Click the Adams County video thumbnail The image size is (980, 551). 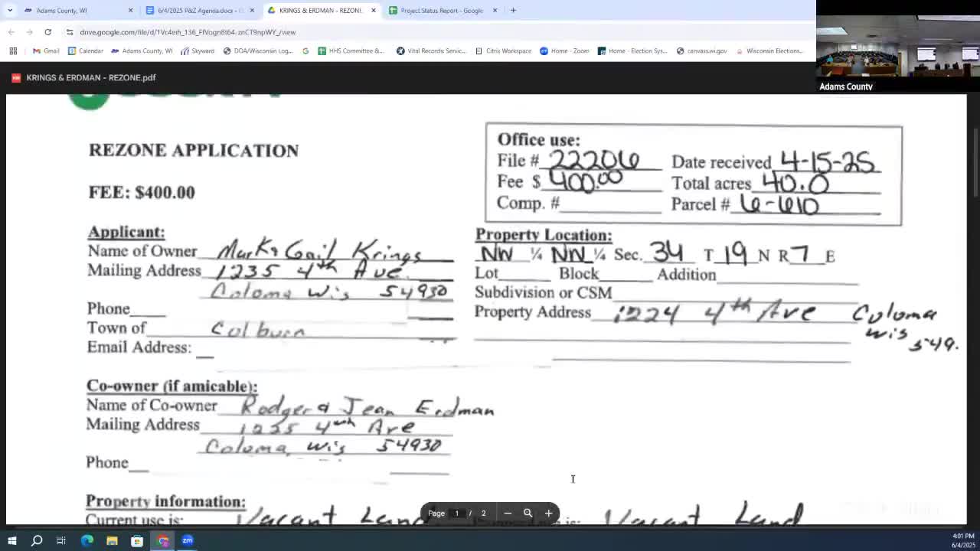(x=898, y=46)
